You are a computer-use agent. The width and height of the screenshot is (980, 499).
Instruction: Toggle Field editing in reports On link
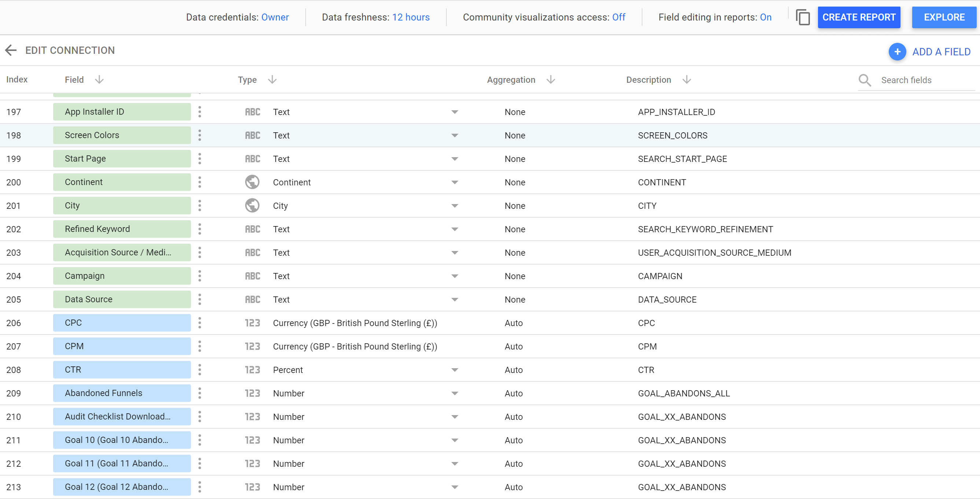tap(766, 18)
